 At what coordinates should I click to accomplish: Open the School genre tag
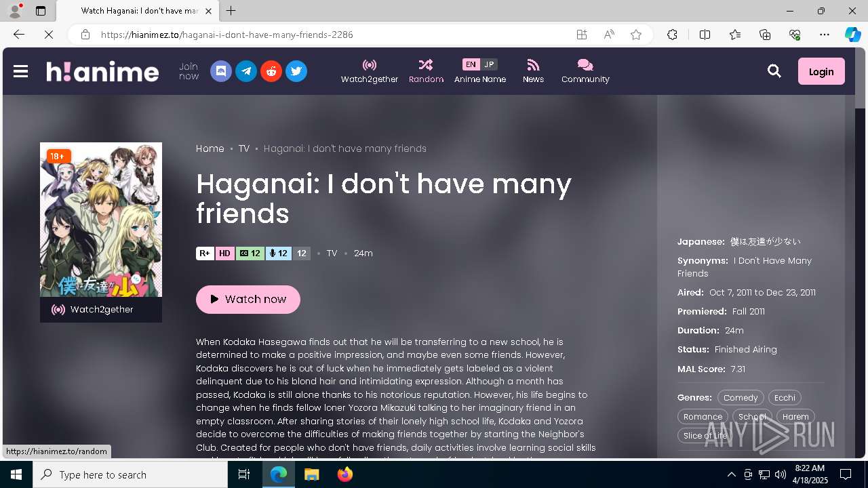[752, 417]
